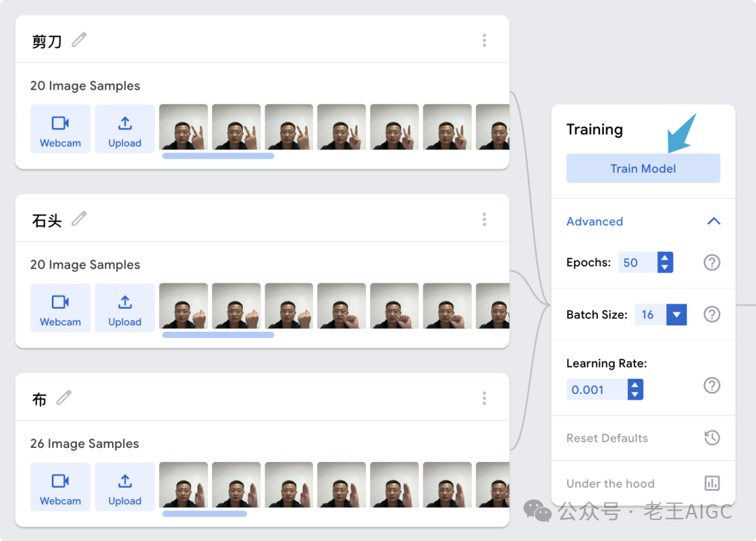The width and height of the screenshot is (756, 541).
Task: Click the 石头 samples horizontal scrollbar
Action: 218,335
